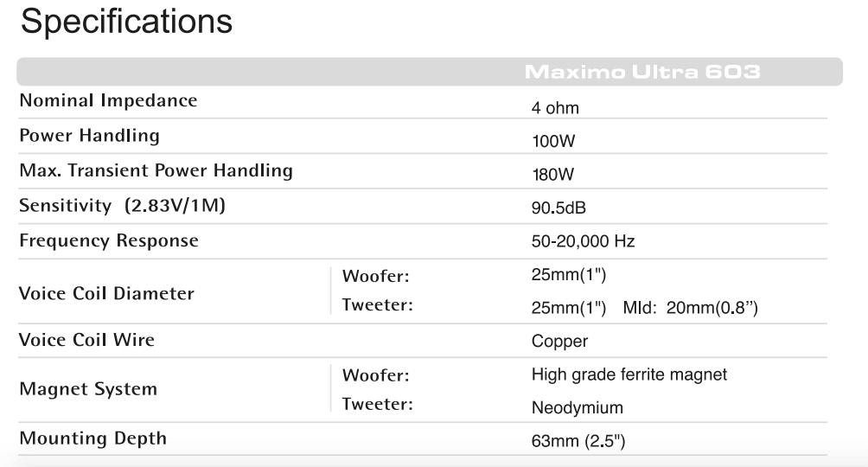The width and height of the screenshot is (868, 467).
Task: Select the 50-20,000 Hz value
Action: click(583, 242)
